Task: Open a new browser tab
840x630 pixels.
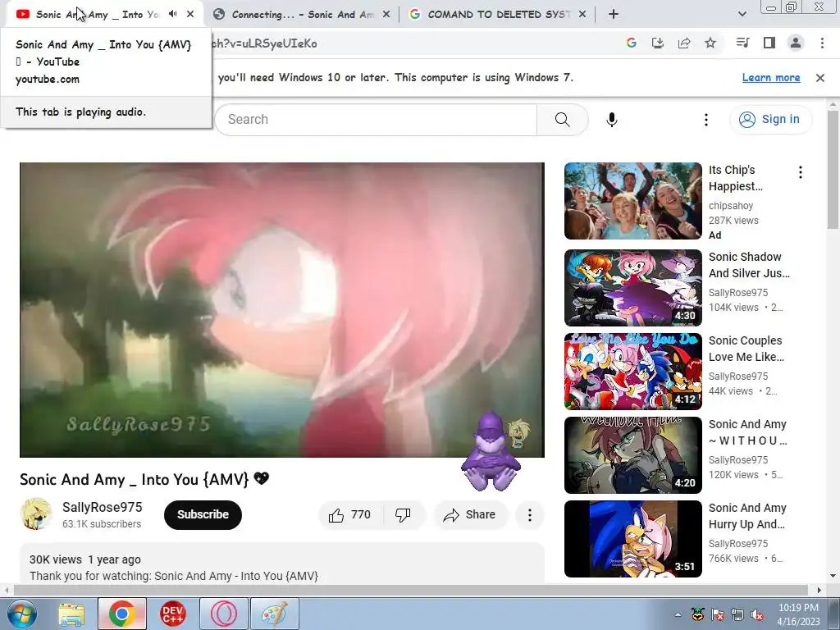Action: [614, 15]
